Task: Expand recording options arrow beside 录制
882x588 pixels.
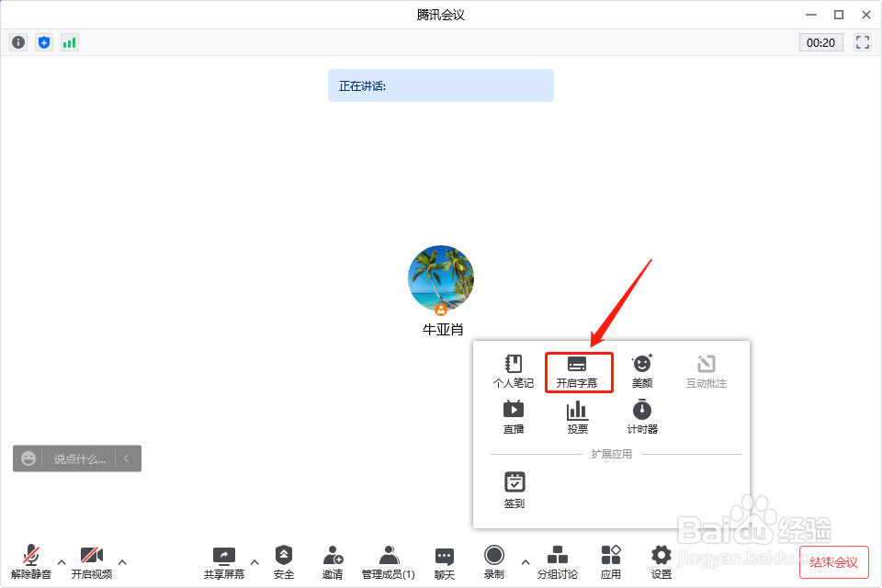Action: (x=525, y=561)
